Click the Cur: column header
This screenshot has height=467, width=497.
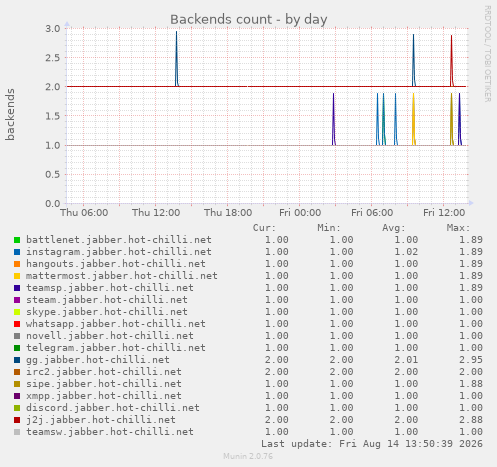point(264,228)
